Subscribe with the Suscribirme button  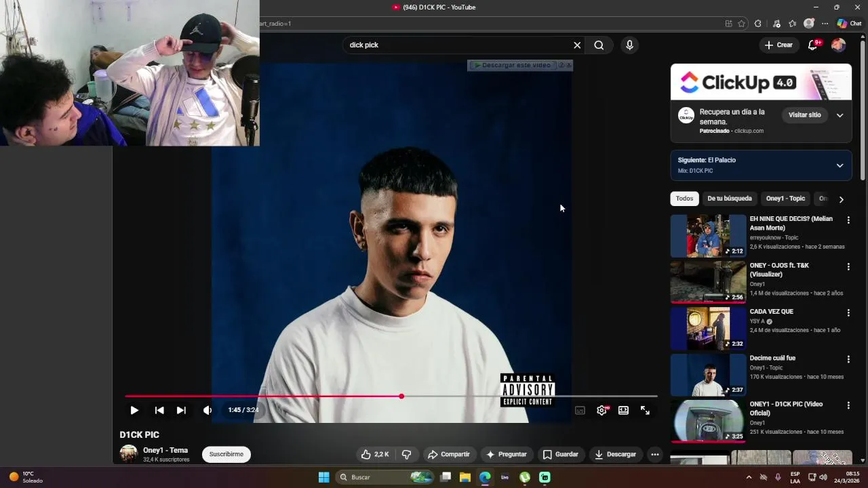[226, 454]
